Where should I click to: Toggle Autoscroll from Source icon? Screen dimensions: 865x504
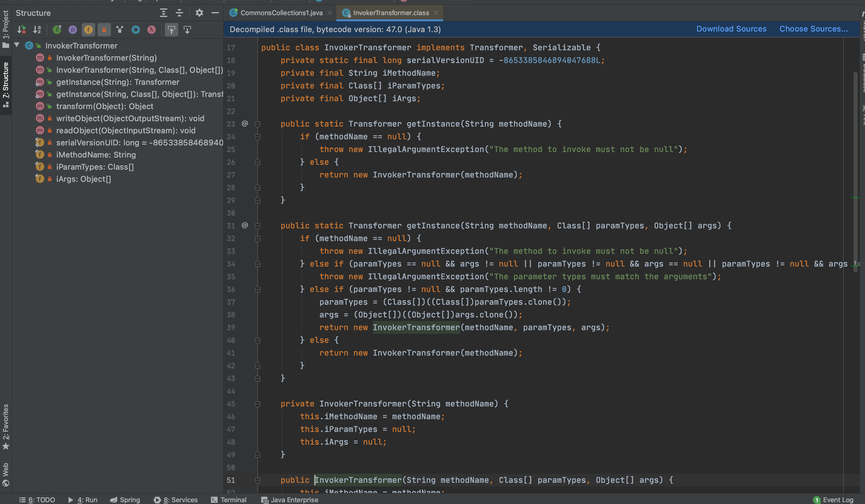[187, 30]
